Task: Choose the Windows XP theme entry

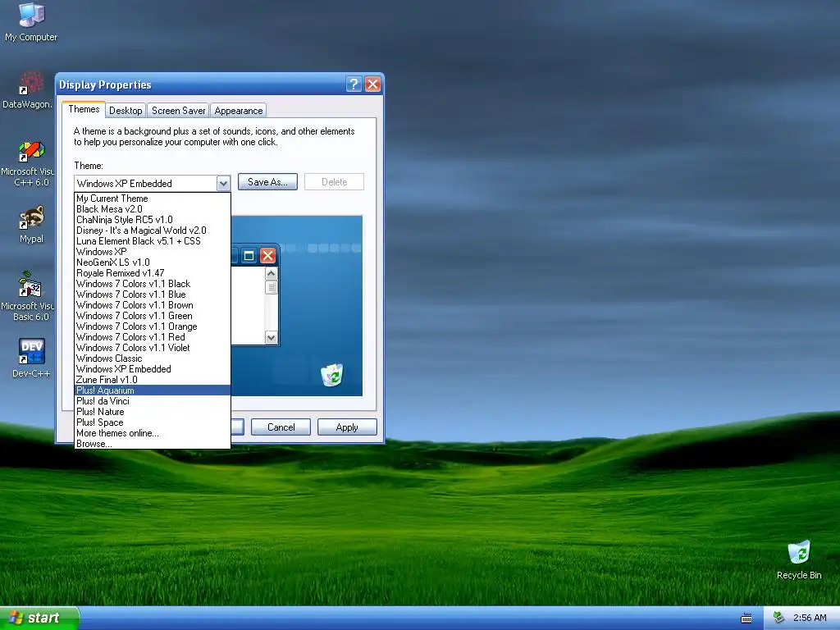Action: pyautogui.click(x=152, y=252)
